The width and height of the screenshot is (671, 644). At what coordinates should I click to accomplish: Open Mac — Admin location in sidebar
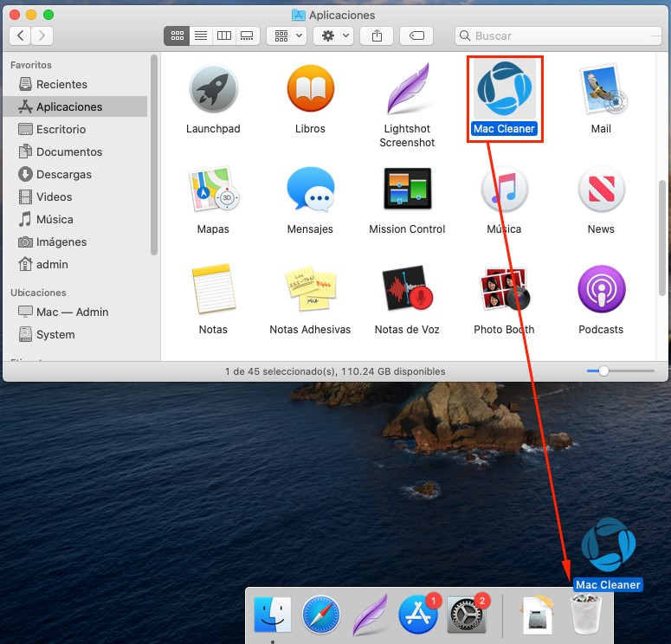pyautogui.click(x=74, y=312)
